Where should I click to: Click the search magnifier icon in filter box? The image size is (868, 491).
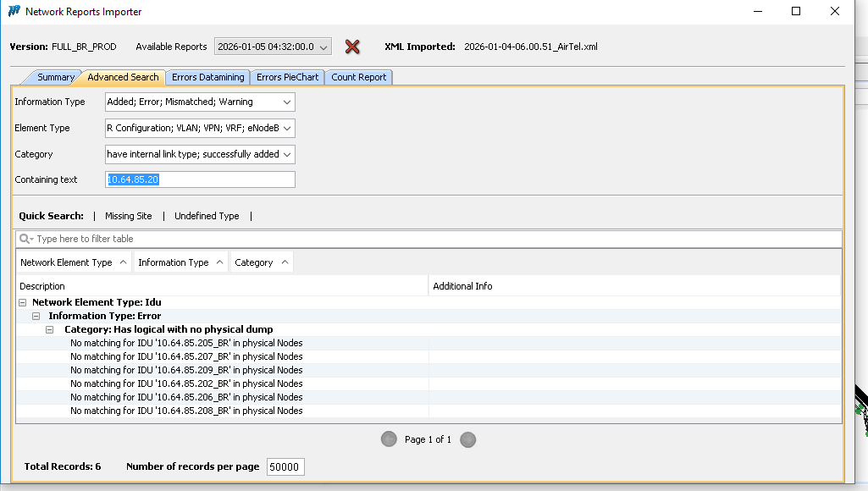26,240
